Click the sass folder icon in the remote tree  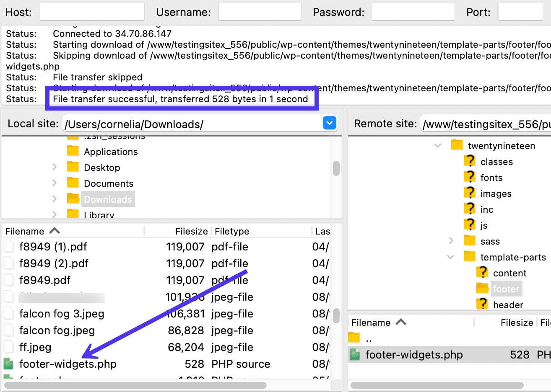(469, 241)
